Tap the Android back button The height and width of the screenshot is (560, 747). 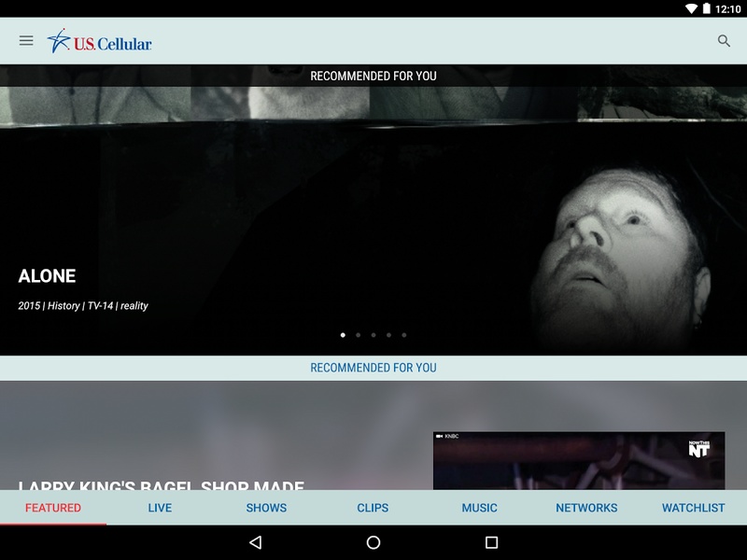256,542
